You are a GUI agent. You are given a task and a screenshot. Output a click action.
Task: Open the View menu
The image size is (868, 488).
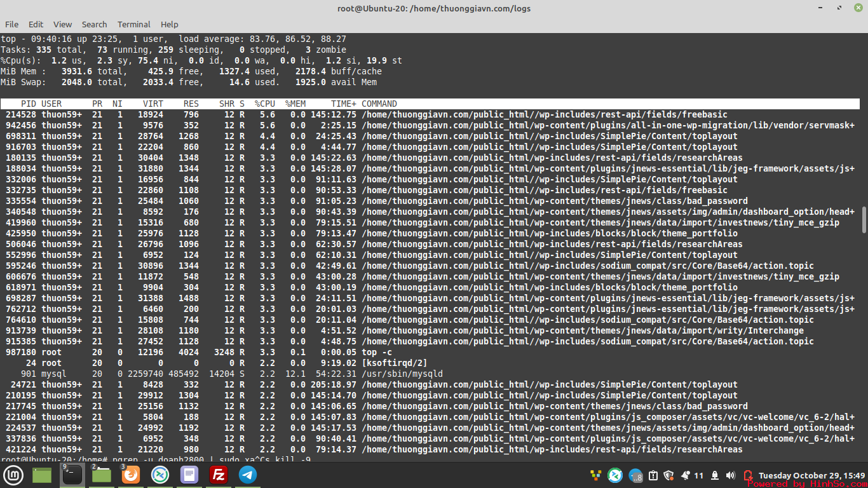[62, 24]
